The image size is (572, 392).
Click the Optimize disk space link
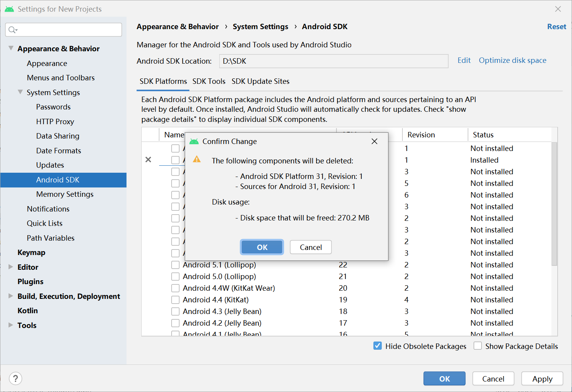[x=512, y=61]
